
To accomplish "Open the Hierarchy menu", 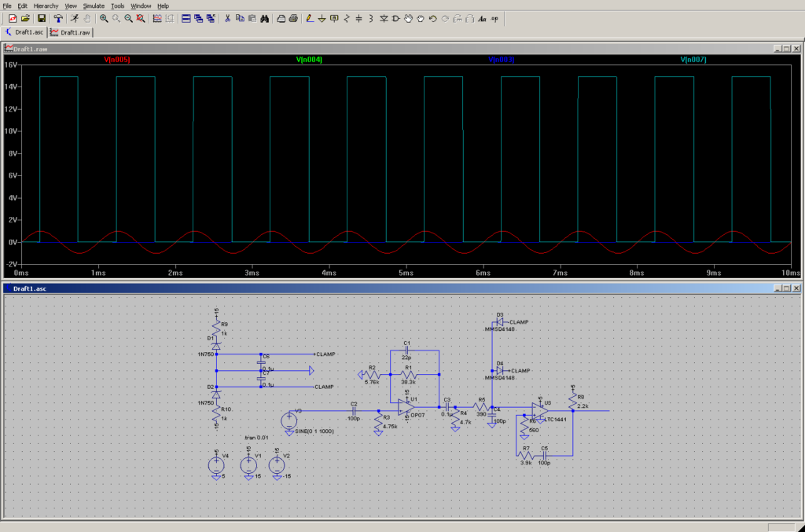I will point(46,6).
